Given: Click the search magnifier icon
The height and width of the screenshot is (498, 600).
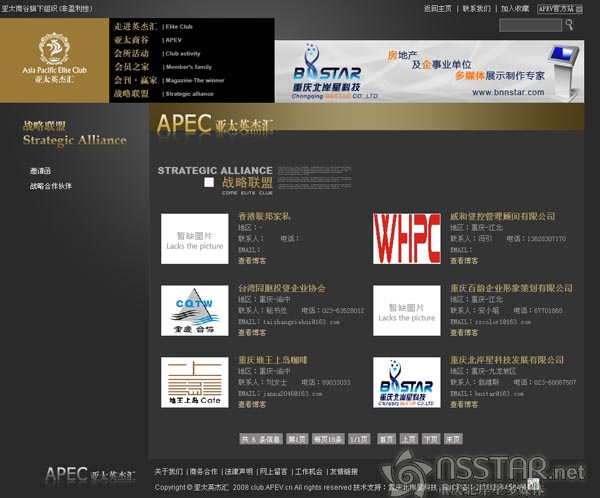Looking at the screenshot, I should coord(569,25).
